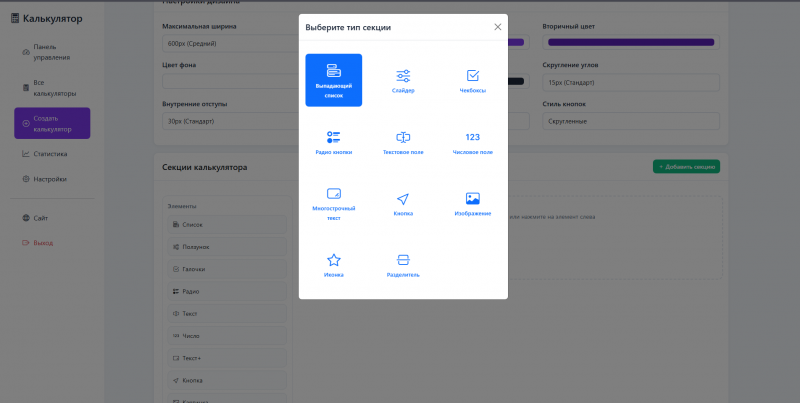This screenshot has width=800, height=403.
Task: Choose the Кнопка section type icon
Action: 403,199
